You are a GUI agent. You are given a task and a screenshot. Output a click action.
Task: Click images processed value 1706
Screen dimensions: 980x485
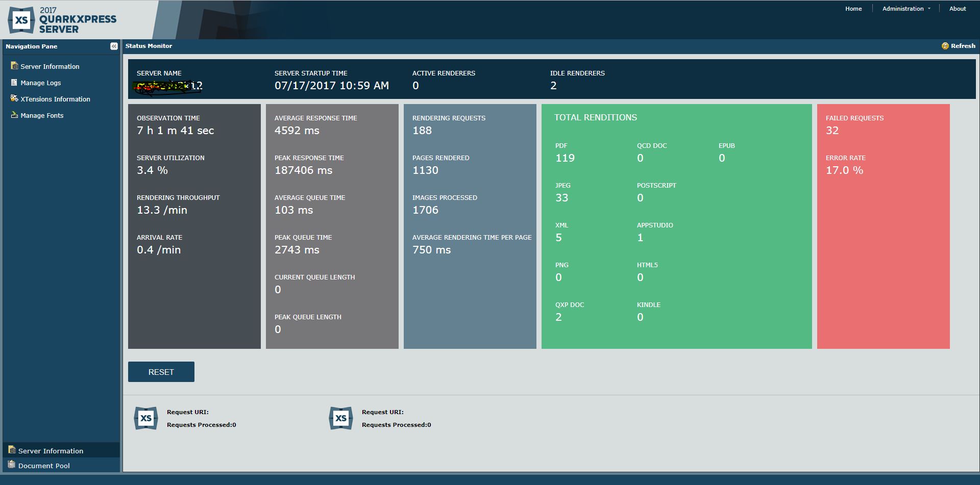(425, 210)
